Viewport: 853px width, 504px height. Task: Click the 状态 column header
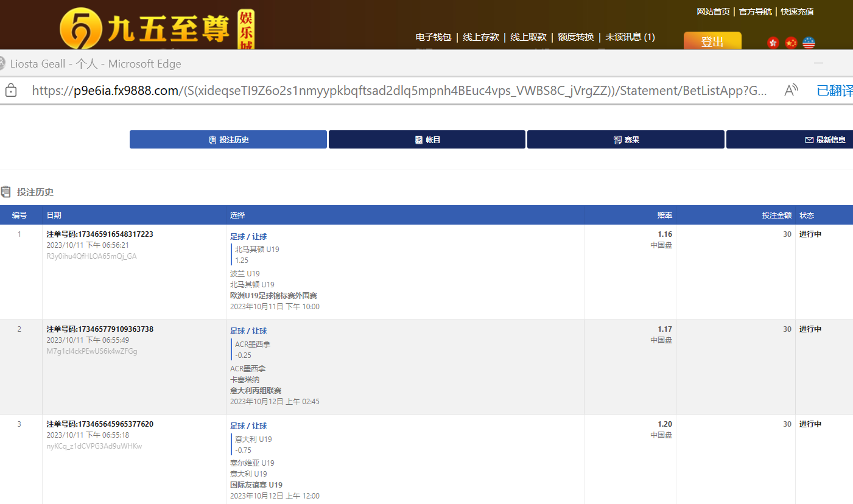pyautogui.click(x=807, y=215)
